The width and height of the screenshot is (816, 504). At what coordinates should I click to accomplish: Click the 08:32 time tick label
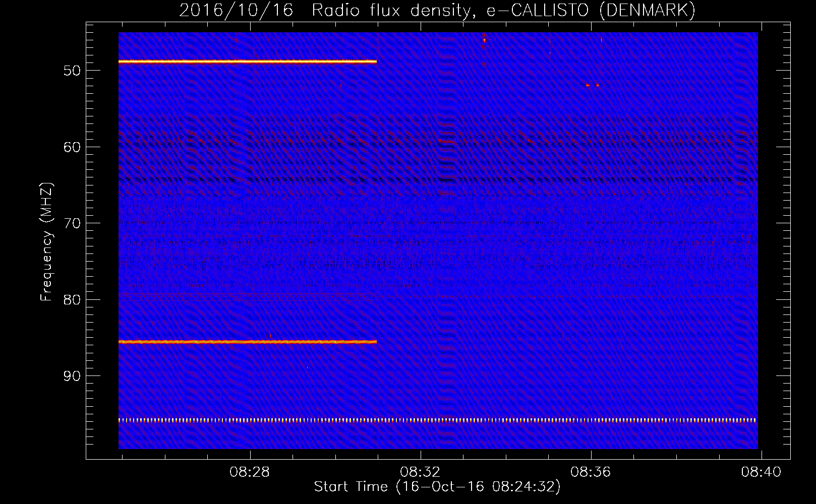coord(420,472)
